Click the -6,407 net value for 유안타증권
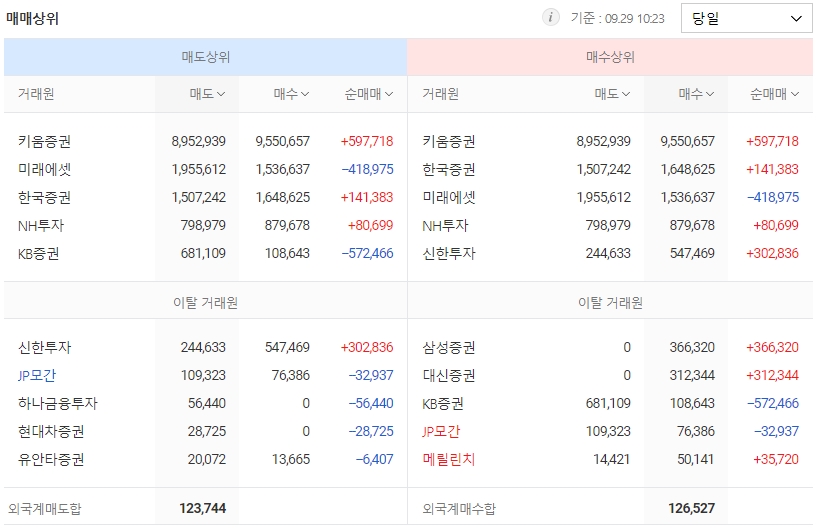819x528 pixels. pos(375,460)
